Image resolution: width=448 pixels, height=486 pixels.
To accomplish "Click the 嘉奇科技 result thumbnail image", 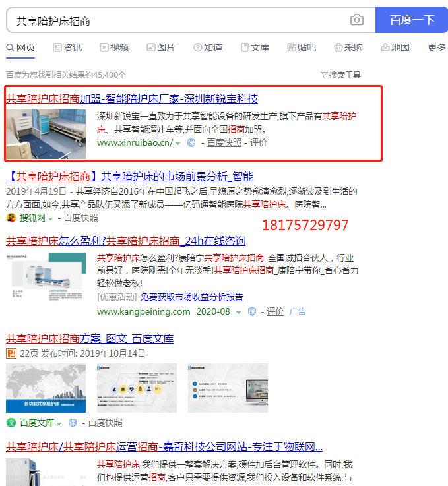I will click(46, 472).
